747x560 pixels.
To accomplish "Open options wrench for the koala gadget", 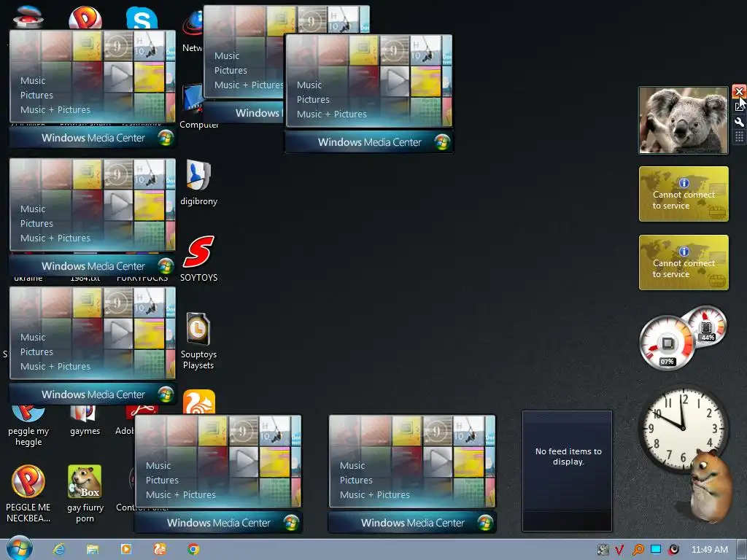I will point(739,122).
